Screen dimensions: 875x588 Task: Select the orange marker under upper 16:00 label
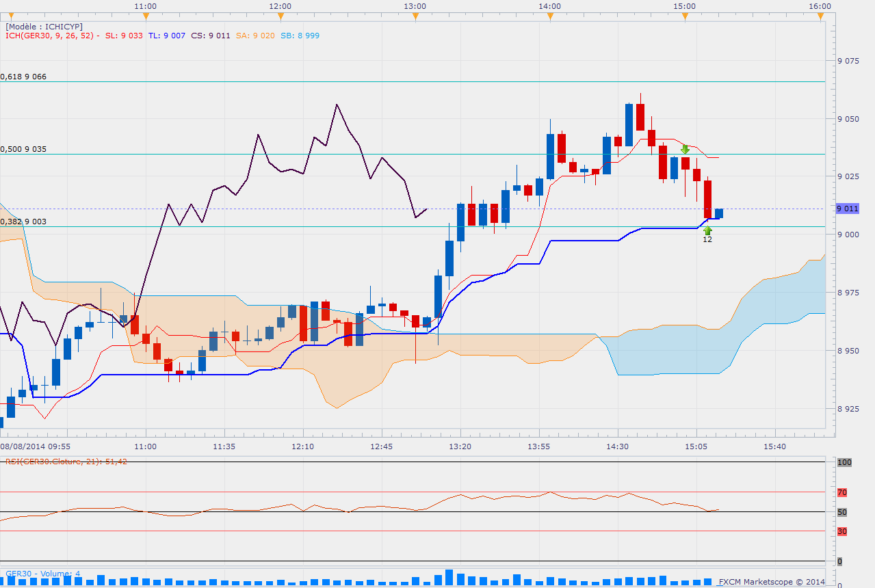coord(820,15)
